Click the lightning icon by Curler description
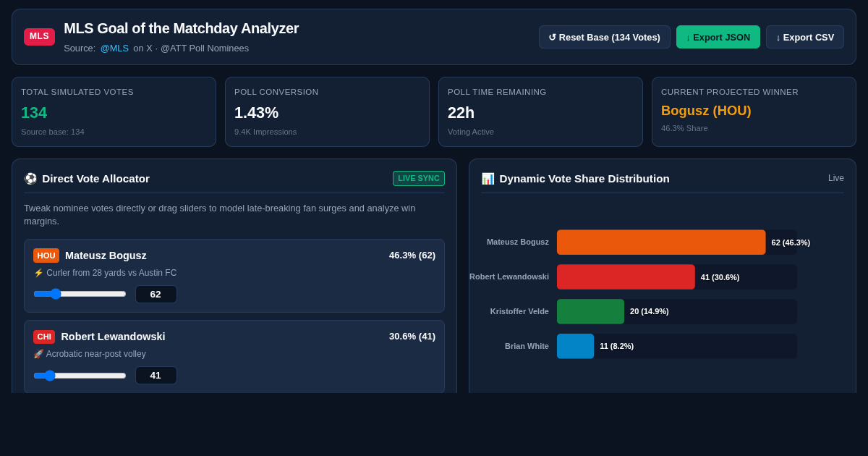Viewport: 868px width, 456px height. pos(38,273)
